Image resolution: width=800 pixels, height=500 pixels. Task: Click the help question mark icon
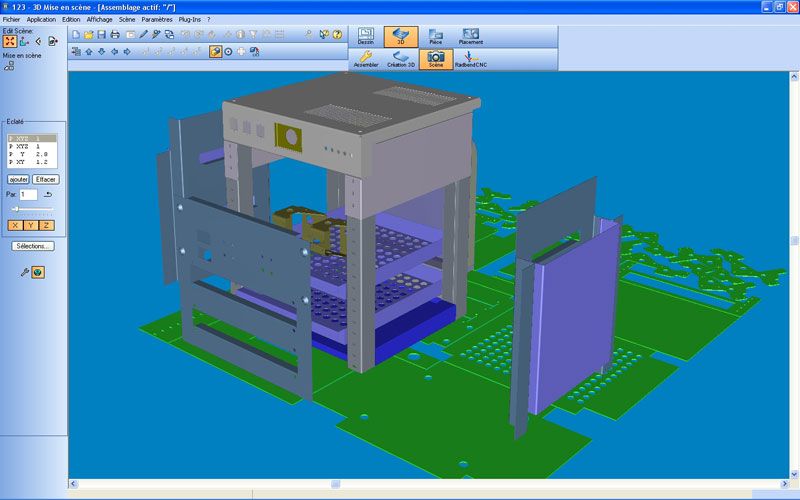[337, 35]
